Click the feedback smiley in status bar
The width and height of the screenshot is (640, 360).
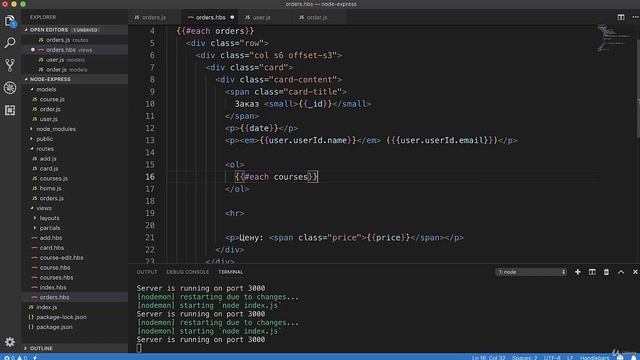620,358
